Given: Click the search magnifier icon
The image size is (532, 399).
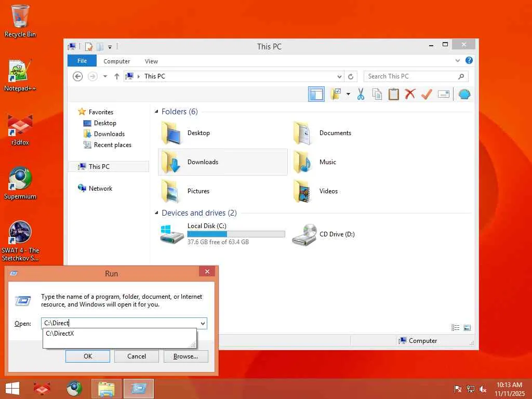Looking at the screenshot, I should click(461, 76).
